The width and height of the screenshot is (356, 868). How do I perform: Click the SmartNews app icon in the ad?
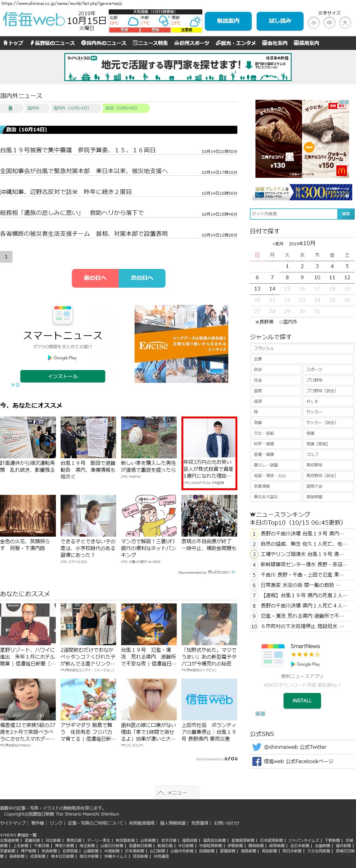(63, 315)
